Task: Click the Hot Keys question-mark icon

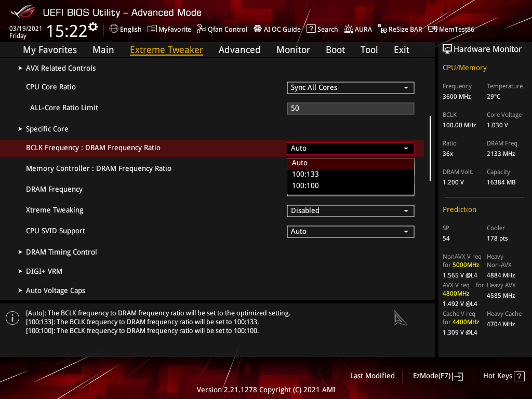Action: point(519,376)
